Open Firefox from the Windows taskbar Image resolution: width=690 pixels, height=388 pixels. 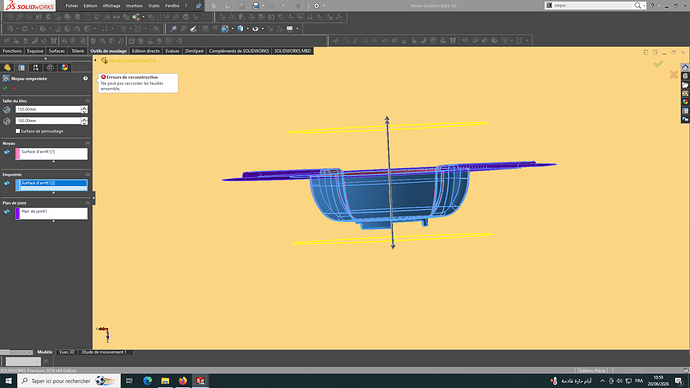pos(183,381)
